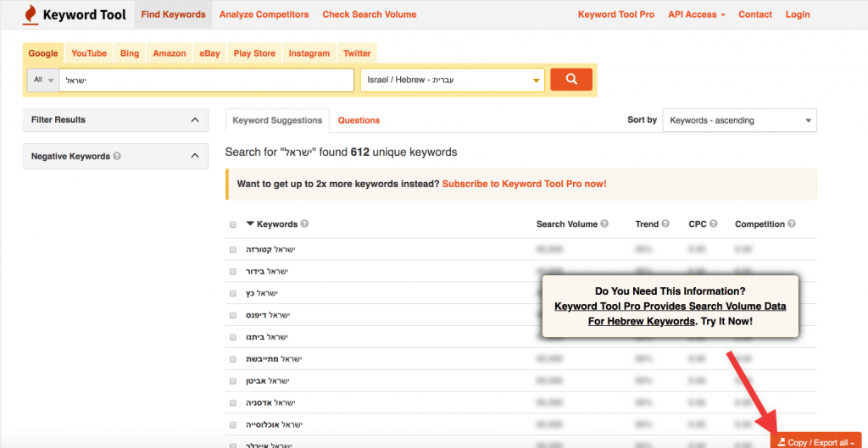This screenshot has height=448, width=868.
Task: Click the Trend column header
Action: (x=647, y=224)
